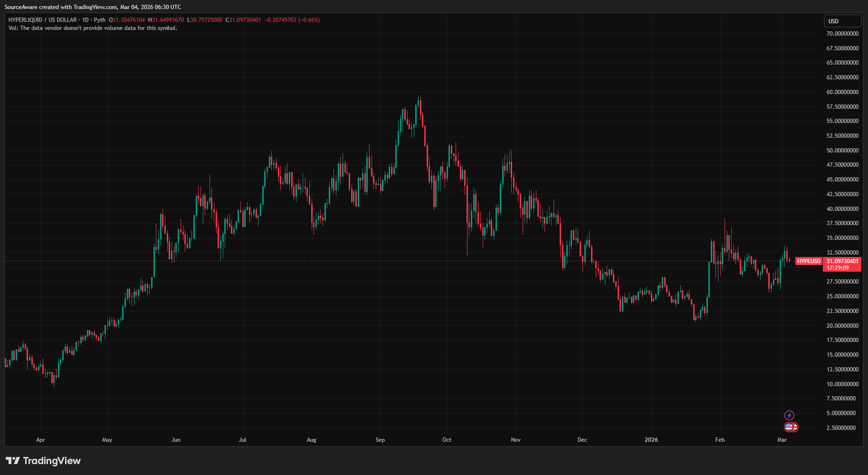The image size is (868, 475).
Task: Click the close price value C31.09730401
Action: [x=244, y=20]
